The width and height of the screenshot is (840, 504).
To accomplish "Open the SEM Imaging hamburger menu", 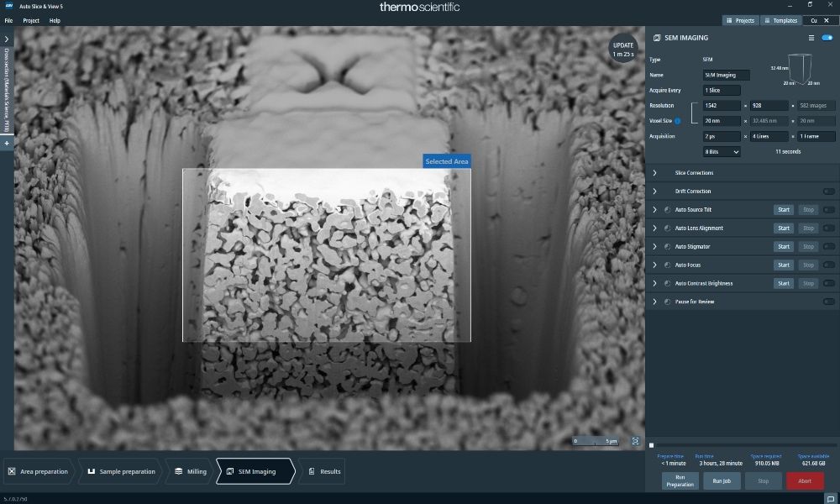I will 811,38.
